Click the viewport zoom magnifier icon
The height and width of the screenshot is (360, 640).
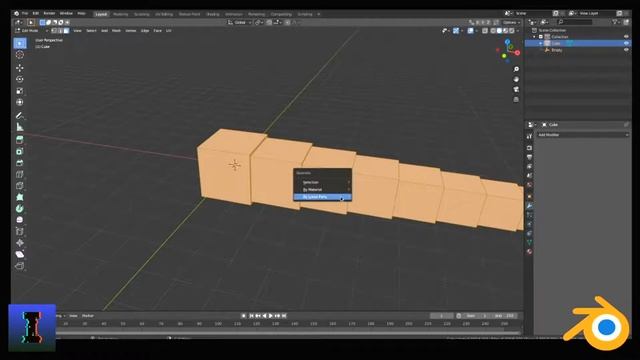pyautogui.click(x=516, y=69)
